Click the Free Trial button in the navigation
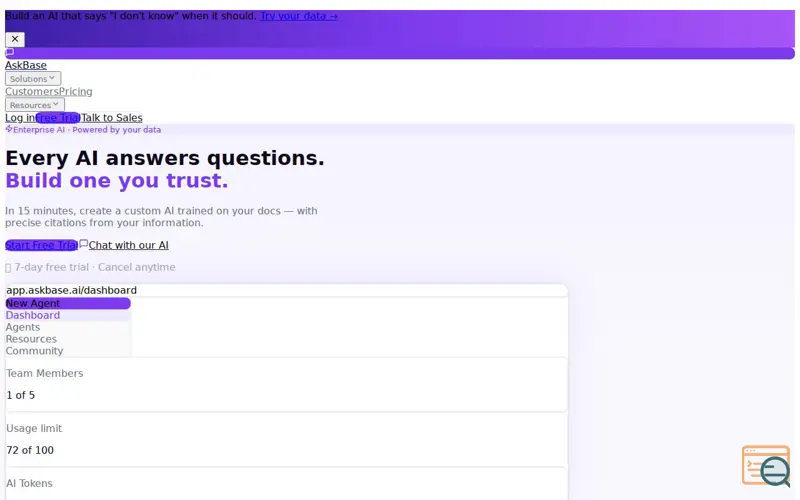Image resolution: width=800 pixels, height=500 pixels. point(58,118)
